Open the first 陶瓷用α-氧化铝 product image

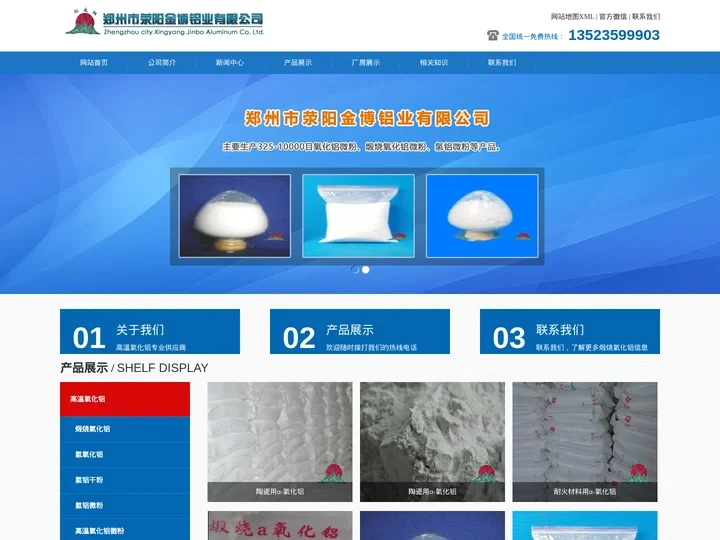tap(280, 442)
